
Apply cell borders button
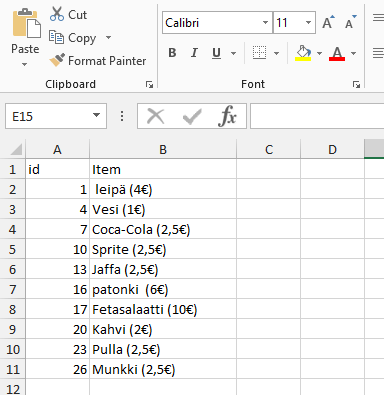click(259, 53)
